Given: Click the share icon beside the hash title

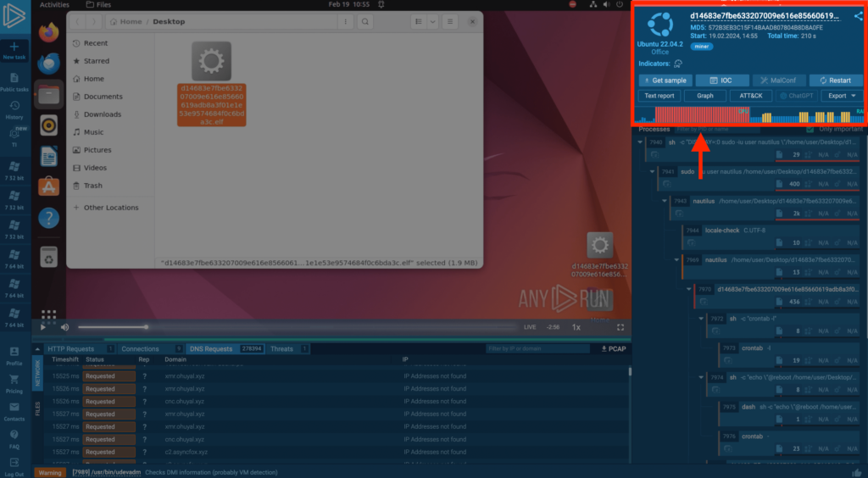Looking at the screenshot, I should [x=858, y=16].
